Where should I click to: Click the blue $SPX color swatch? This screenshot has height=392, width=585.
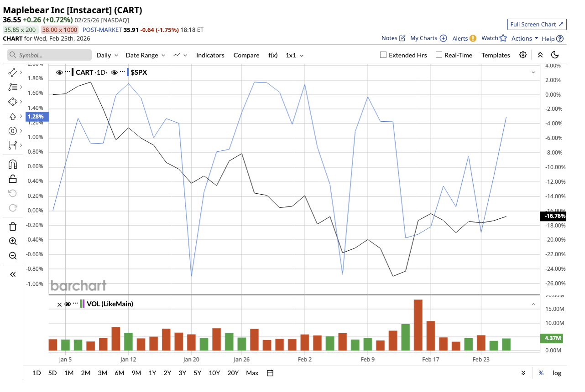[x=127, y=72]
